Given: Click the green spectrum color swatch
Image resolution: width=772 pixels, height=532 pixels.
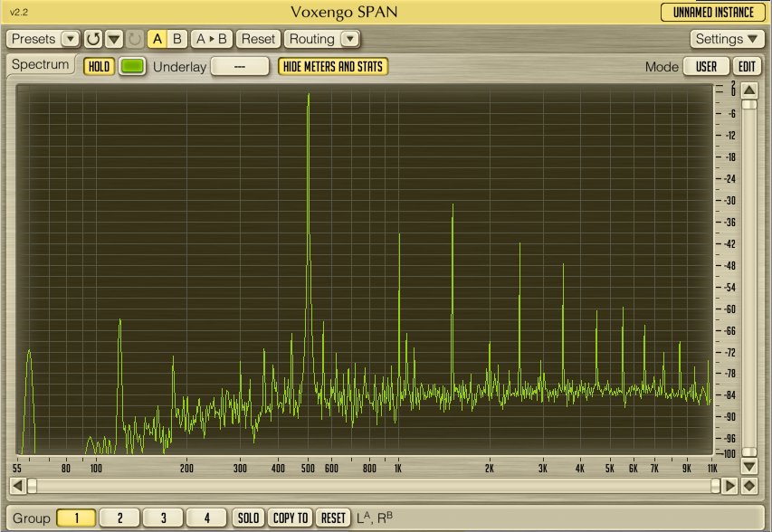Looking at the screenshot, I should point(132,66).
